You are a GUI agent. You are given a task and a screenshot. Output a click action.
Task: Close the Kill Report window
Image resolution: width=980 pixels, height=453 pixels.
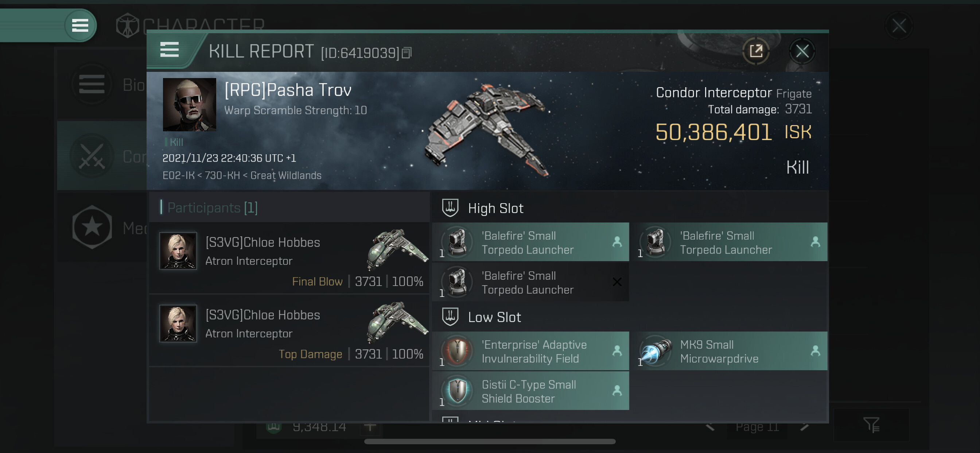coord(802,51)
